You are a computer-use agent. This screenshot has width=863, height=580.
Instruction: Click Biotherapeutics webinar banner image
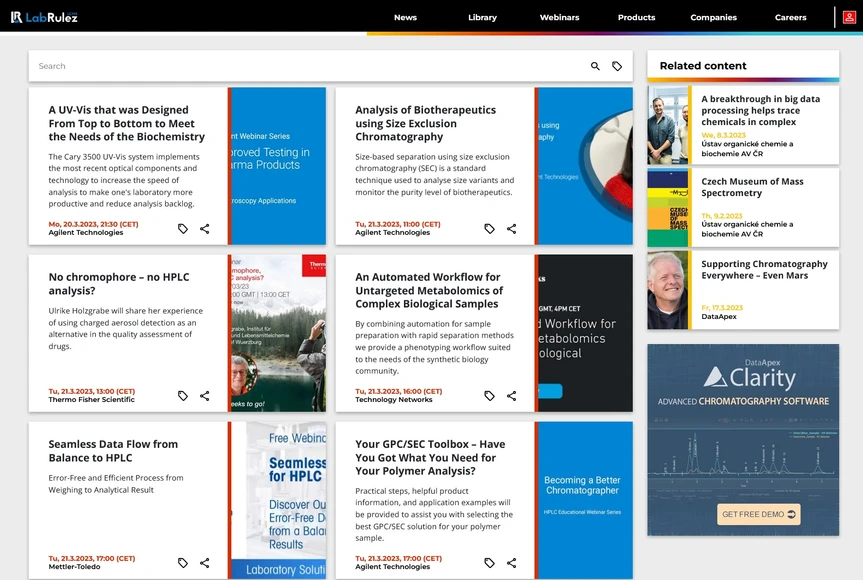click(x=585, y=166)
